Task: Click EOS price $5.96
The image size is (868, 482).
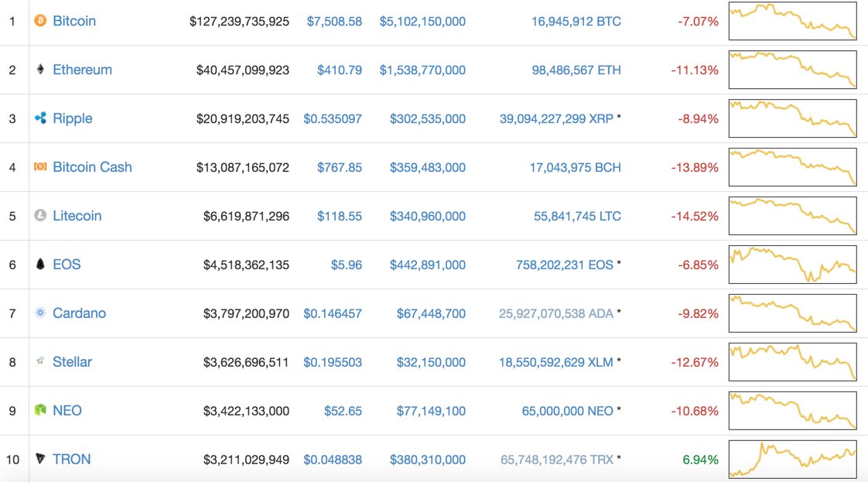Action: [x=347, y=265]
